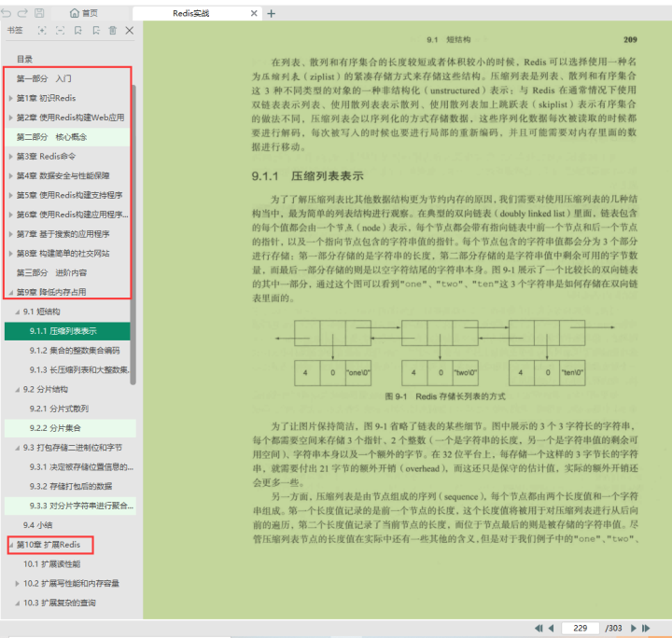Expand 第4章 数据安全与性能保障 arrow
The image size is (672, 638).
[10, 175]
